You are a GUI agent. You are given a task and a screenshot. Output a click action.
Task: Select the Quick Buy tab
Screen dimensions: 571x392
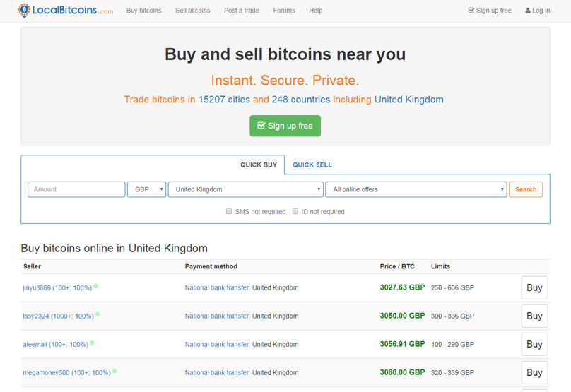coord(259,165)
